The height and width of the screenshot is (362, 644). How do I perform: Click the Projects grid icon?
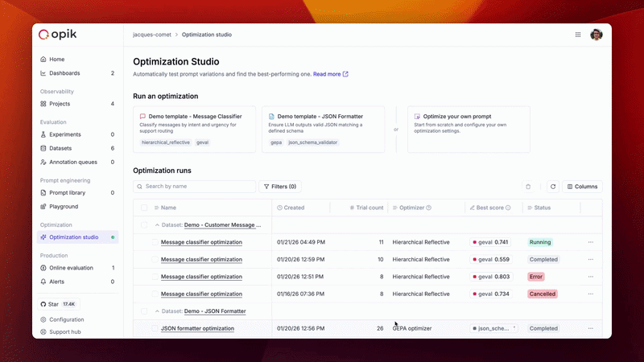[43, 104]
